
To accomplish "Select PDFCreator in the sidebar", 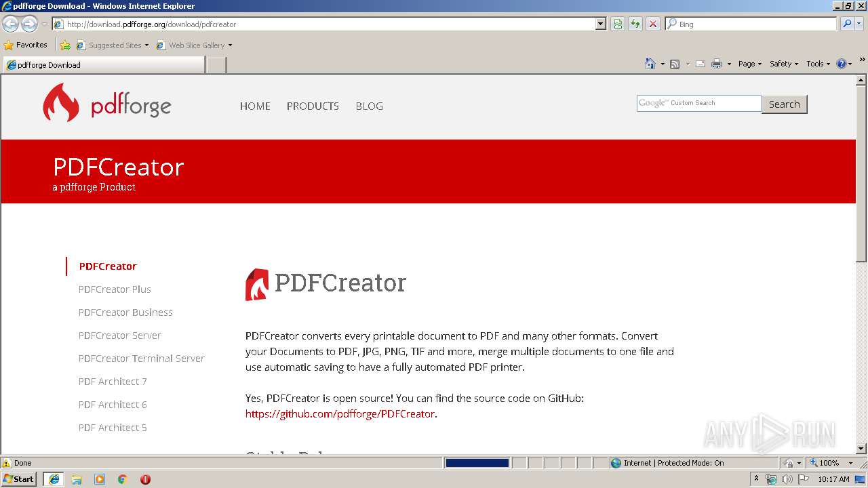I will (108, 266).
